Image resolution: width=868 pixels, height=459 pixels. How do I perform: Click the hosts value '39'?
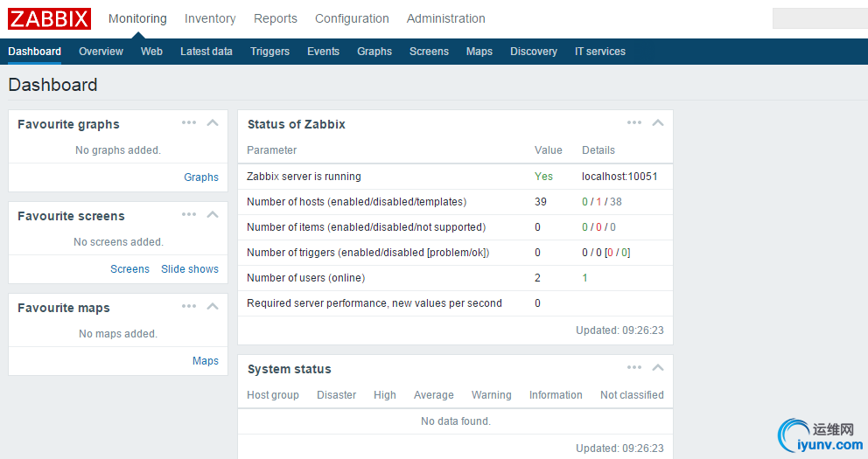tap(541, 202)
